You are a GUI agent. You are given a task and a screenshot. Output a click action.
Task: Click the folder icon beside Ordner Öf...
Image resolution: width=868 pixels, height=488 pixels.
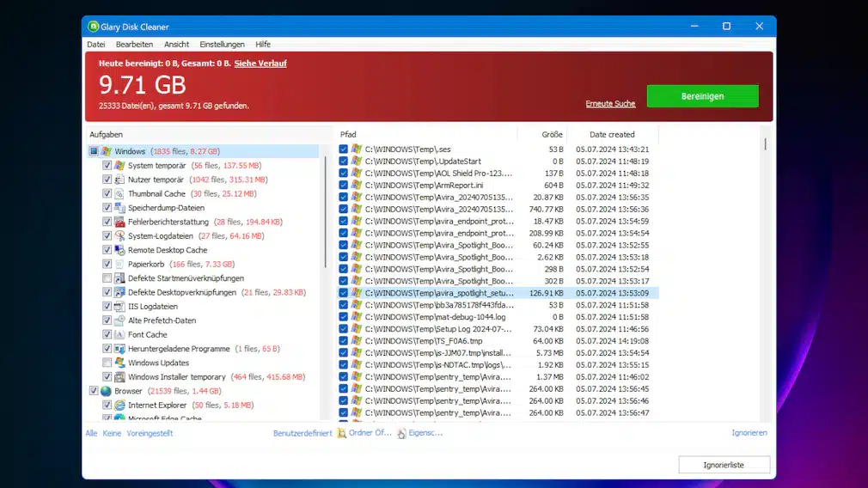342,433
